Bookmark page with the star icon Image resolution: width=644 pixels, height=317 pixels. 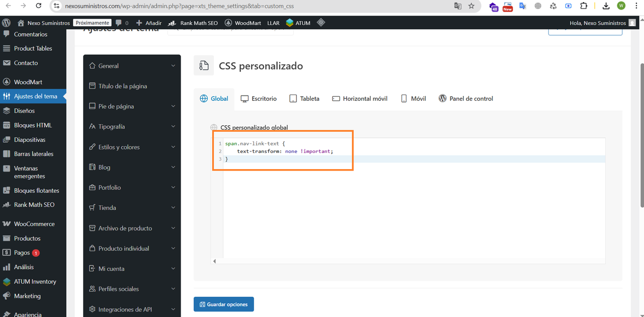click(471, 6)
